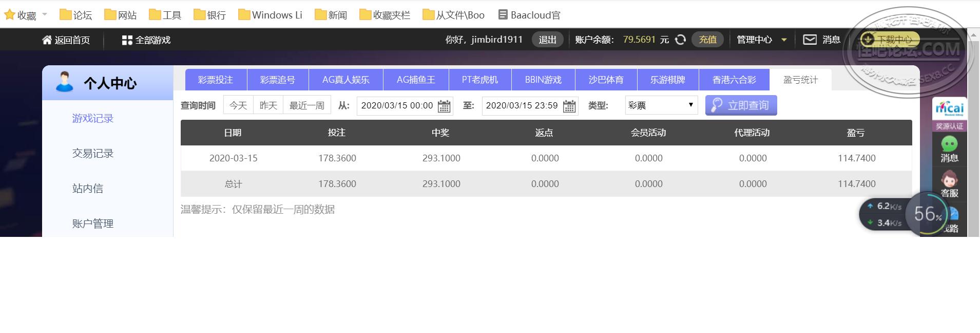Screen dimensions: 980x333
Task: Click the 返点 column header
Action: (544, 133)
